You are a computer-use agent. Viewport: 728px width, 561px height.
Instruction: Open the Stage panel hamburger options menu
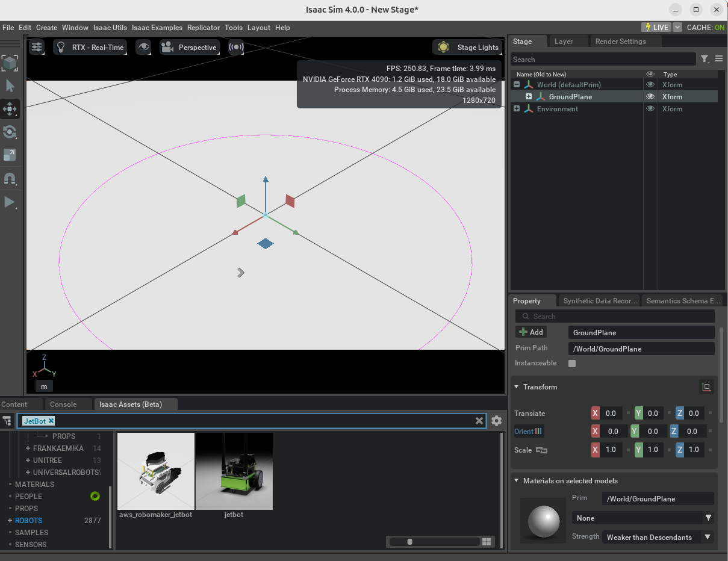pos(719,59)
